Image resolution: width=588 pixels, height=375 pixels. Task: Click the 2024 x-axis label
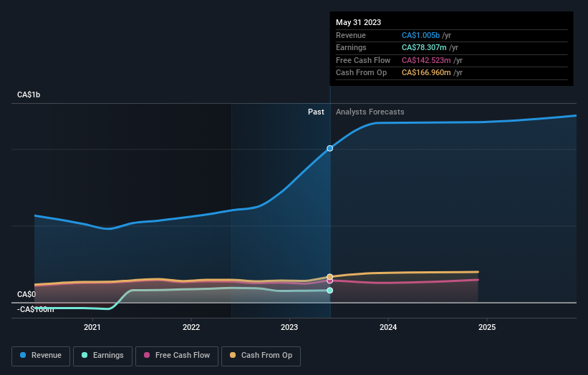pos(388,327)
